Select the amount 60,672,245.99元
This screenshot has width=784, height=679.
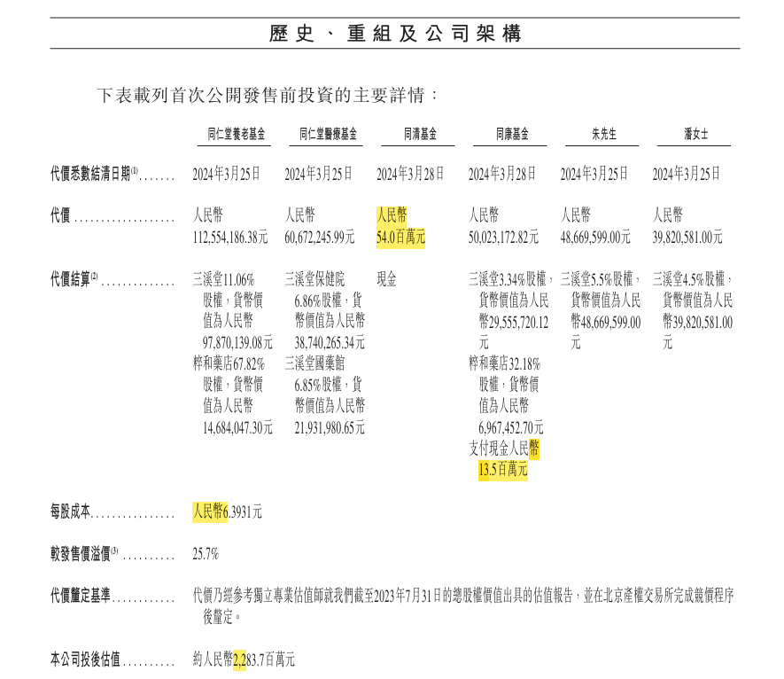[320, 238]
